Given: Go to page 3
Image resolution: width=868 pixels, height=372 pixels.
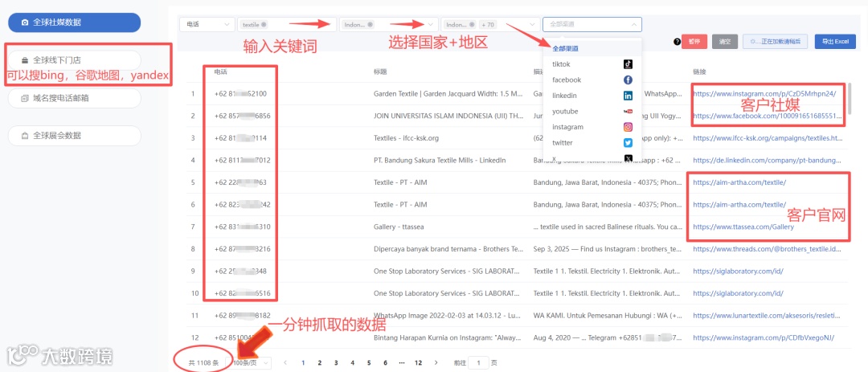Looking at the screenshot, I should [336, 362].
